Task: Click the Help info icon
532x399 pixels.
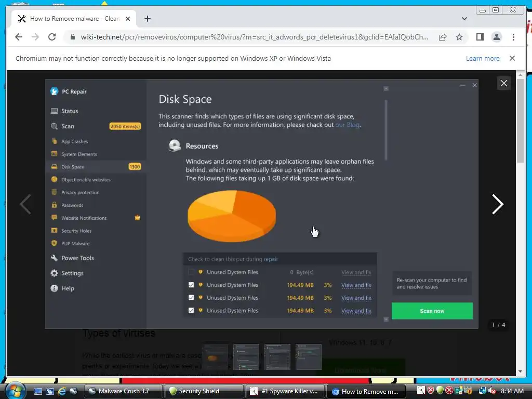Action: (x=54, y=288)
